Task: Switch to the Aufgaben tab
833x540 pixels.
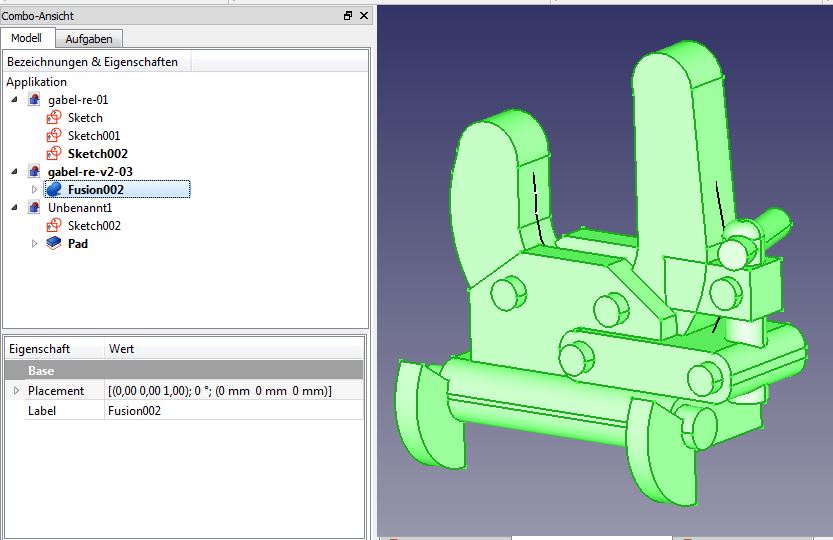Action: [x=89, y=39]
